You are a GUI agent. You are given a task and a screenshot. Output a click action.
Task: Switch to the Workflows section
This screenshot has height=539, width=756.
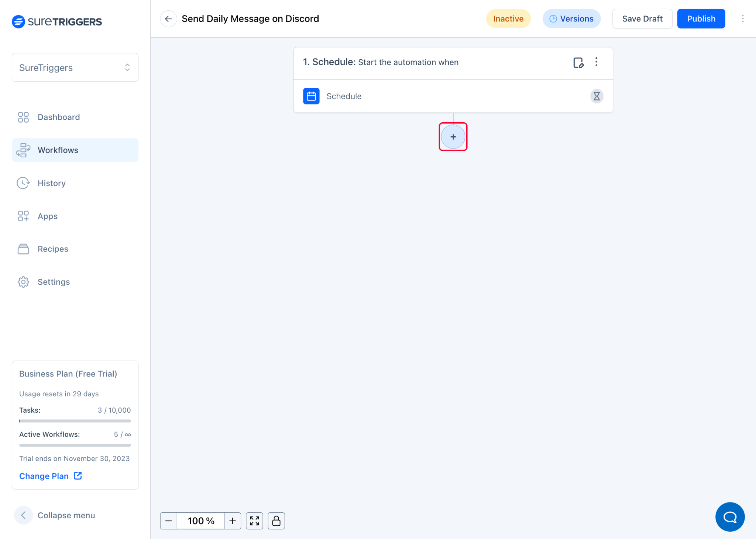(58, 150)
